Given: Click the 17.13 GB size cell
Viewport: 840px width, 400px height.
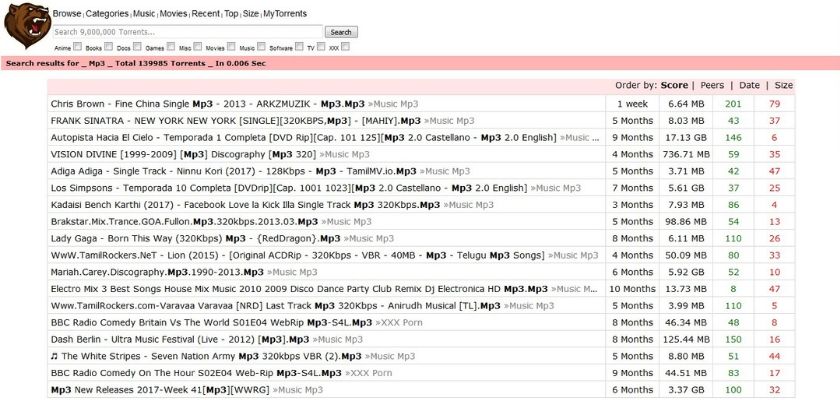Looking at the screenshot, I should tap(686, 138).
